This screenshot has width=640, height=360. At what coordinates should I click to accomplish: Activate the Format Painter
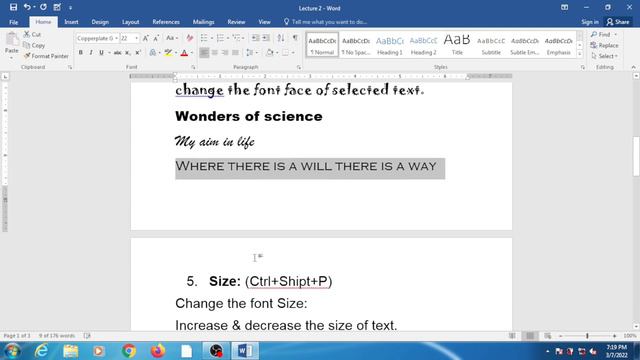pyautogui.click(x=46, y=56)
